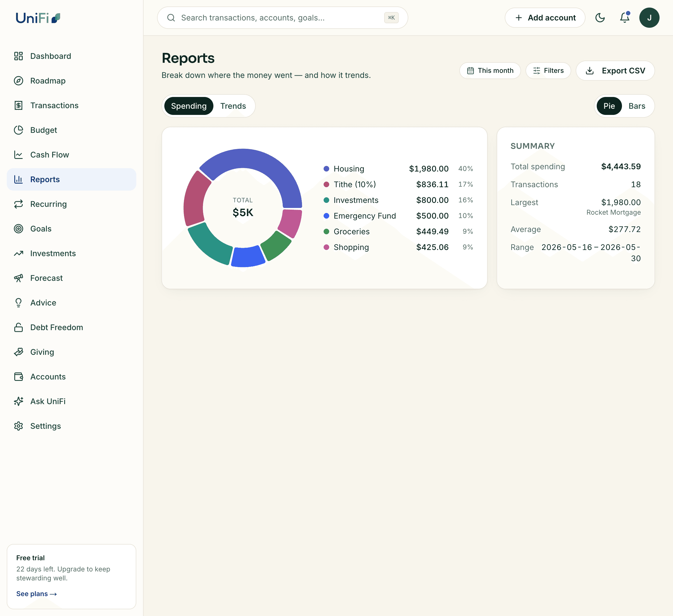Click the Goals target icon
Image resolution: width=673 pixels, height=616 pixels.
(18, 229)
